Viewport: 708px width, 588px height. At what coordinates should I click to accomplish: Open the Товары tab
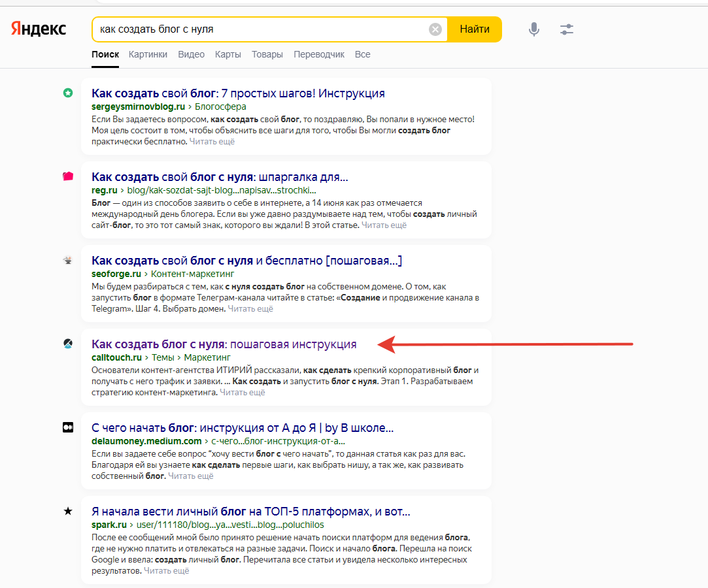267,54
